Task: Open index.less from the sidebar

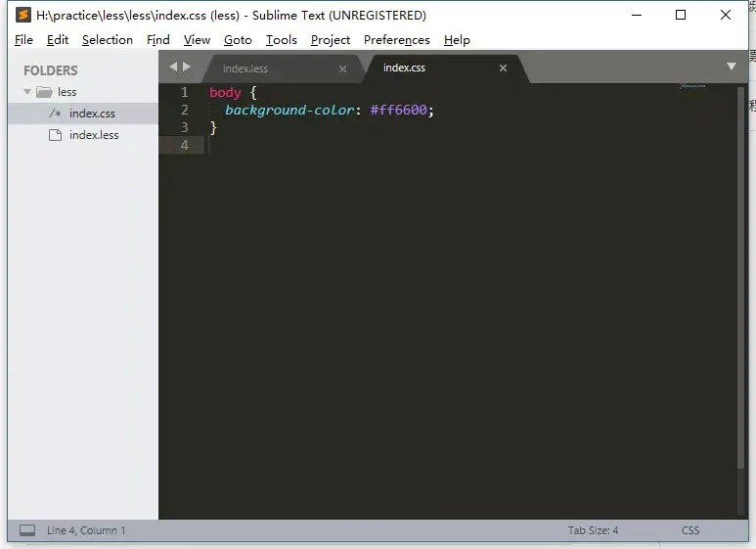Action: click(x=83, y=135)
